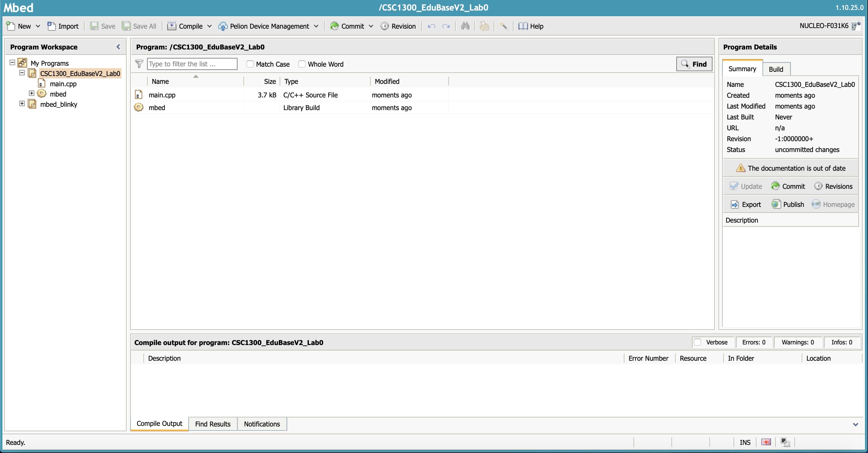Viewport: 868px width, 453px height.
Task: Click the Export icon in Program Details
Action: coord(734,204)
